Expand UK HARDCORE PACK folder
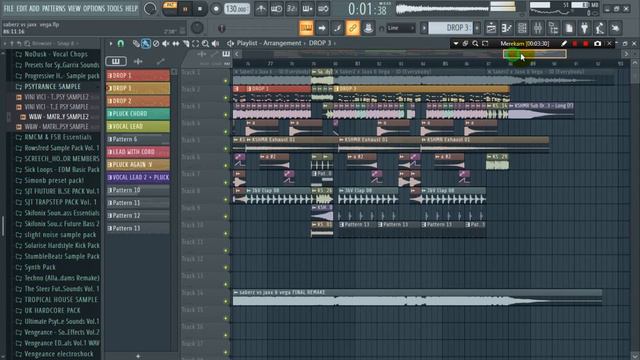The height and width of the screenshot is (360, 640). (x=52, y=310)
